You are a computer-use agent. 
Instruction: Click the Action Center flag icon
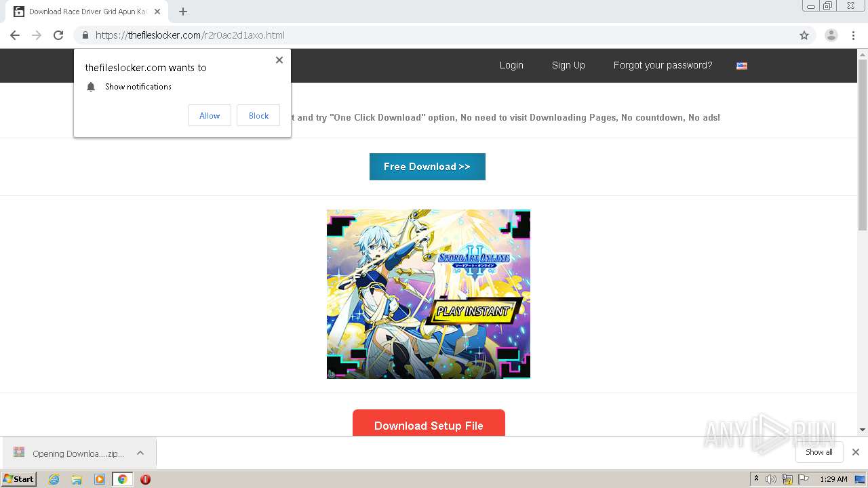pyautogui.click(x=804, y=479)
